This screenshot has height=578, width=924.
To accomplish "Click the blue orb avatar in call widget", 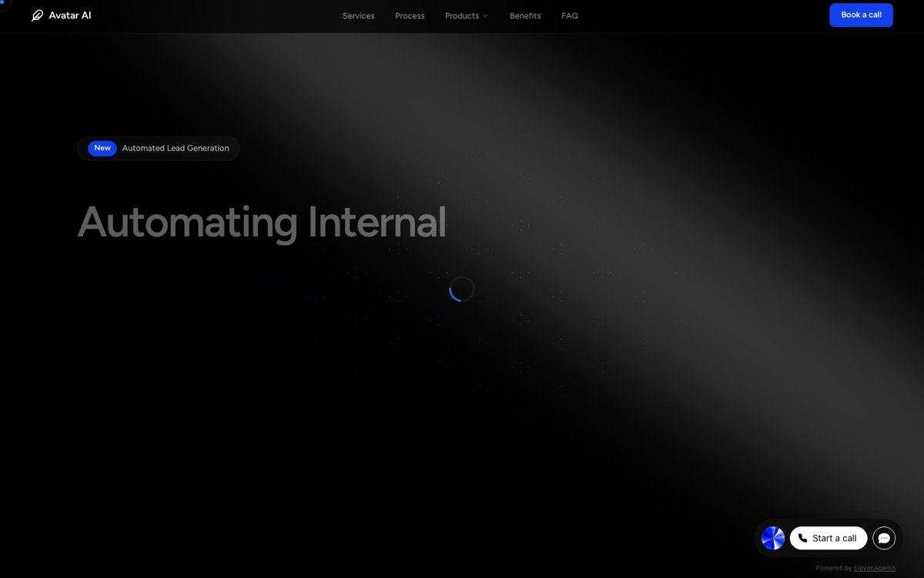I will tap(773, 538).
